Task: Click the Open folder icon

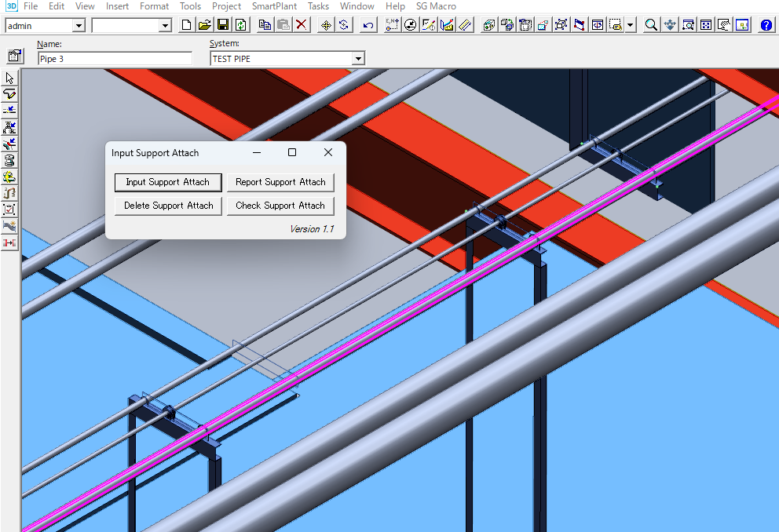Action: (204, 25)
